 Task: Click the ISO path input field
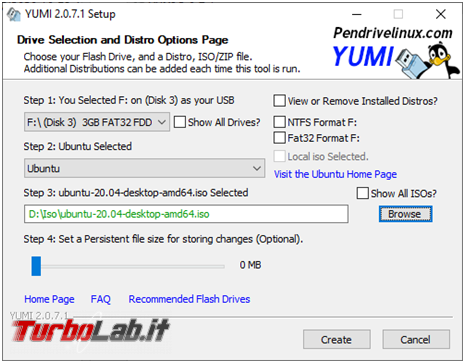186,214
